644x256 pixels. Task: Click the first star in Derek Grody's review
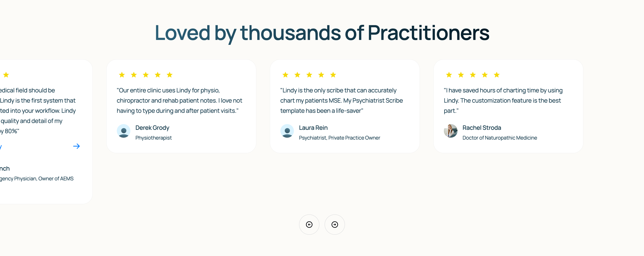122,75
